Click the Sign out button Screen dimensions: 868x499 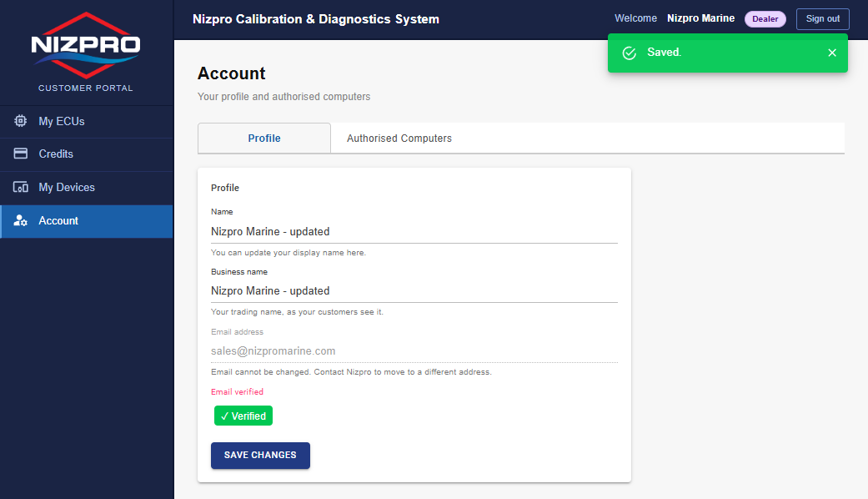click(x=823, y=19)
